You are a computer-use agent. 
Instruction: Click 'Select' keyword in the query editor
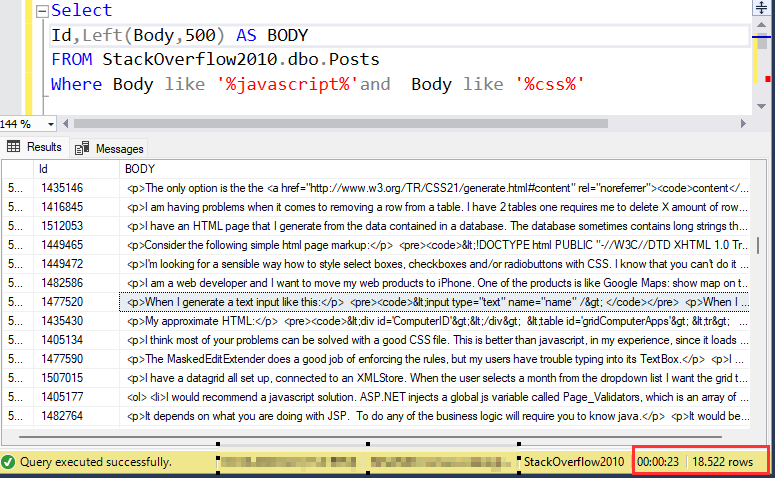tap(82, 10)
